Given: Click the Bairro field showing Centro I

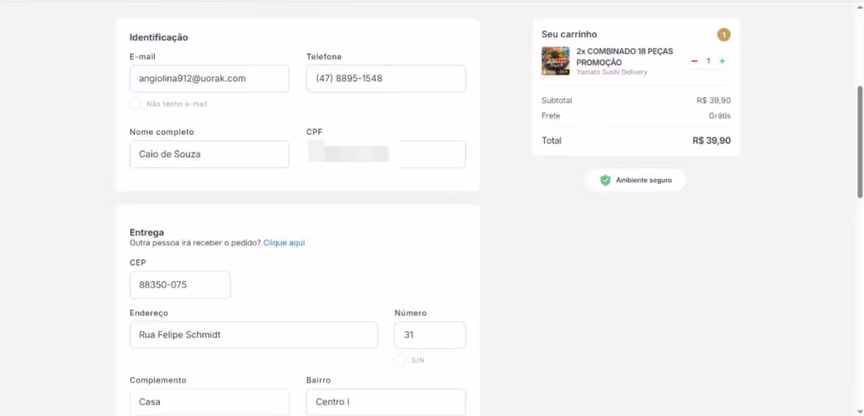Looking at the screenshot, I should click(385, 402).
